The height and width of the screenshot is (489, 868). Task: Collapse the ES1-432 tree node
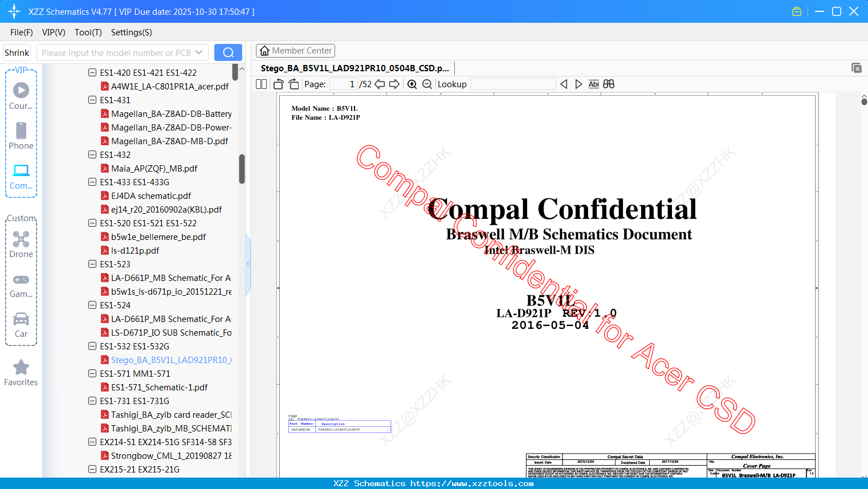point(92,154)
